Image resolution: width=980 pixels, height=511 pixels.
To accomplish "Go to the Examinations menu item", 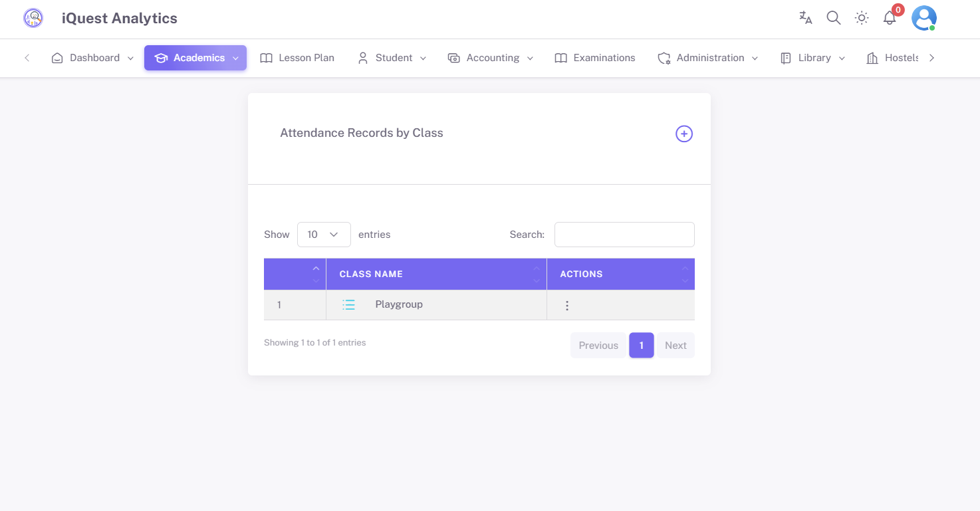I will 595,58.
